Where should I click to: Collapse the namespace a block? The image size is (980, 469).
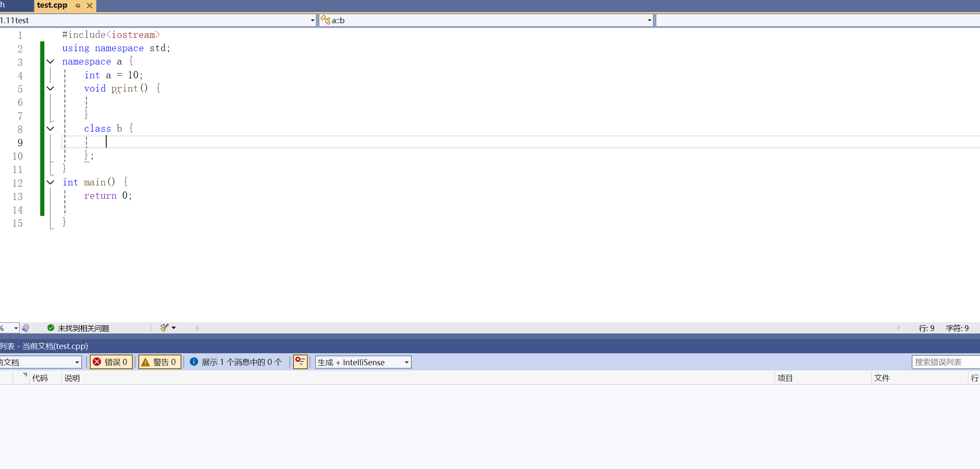(x=50, y=62)
